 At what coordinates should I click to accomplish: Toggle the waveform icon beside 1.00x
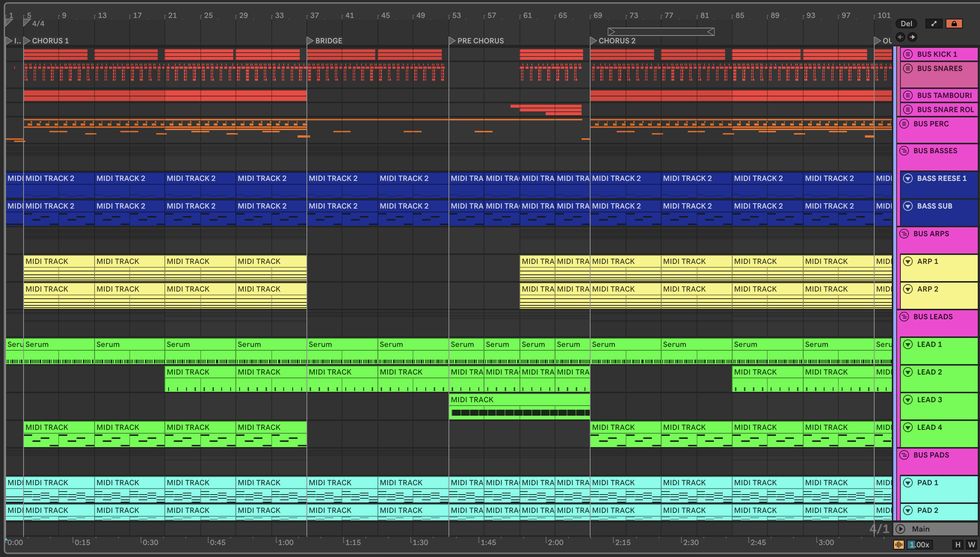pyautogui.click(x=899, y=544)
